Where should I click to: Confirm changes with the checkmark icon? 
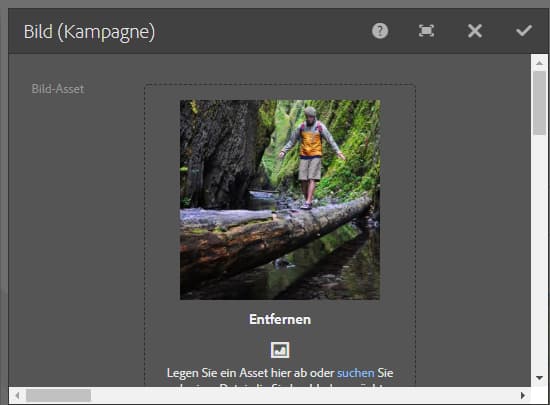click(524, 31)
